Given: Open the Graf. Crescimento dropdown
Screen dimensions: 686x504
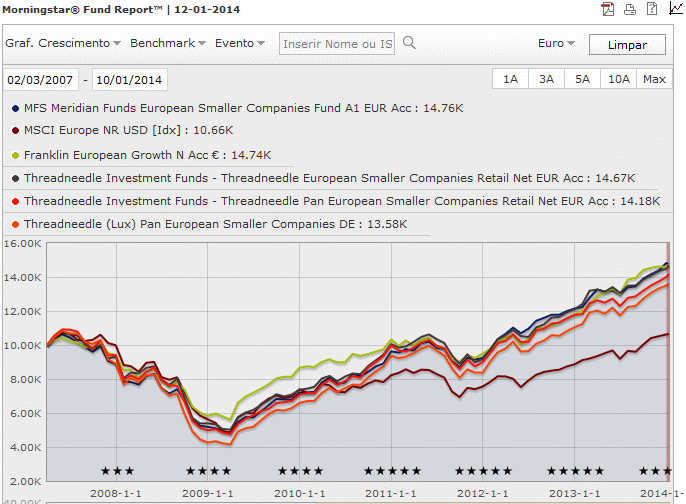Looking at the screenshot, I should [x=63, y=43].
